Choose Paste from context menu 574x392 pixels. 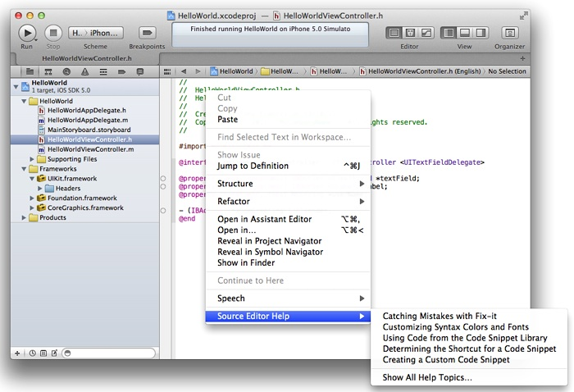pos(288,120)
